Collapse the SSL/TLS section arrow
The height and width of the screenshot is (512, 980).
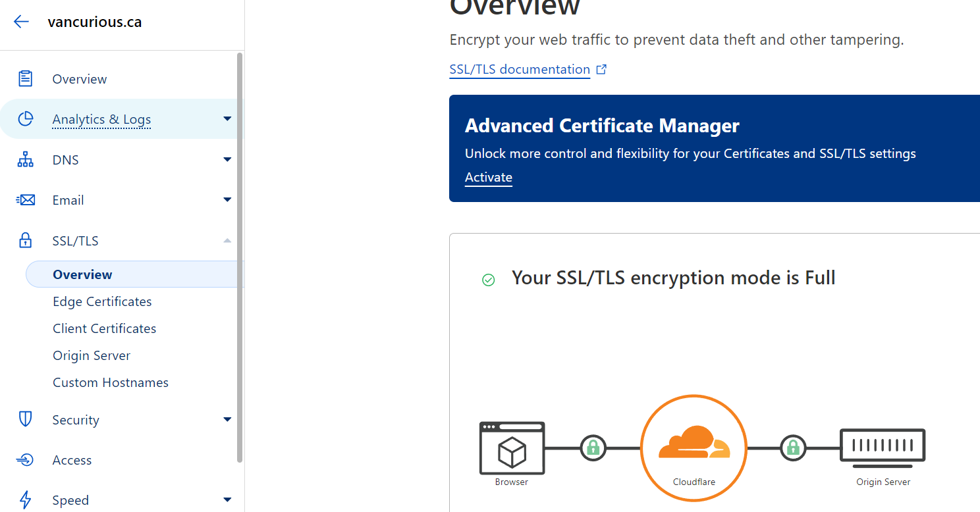227,241
